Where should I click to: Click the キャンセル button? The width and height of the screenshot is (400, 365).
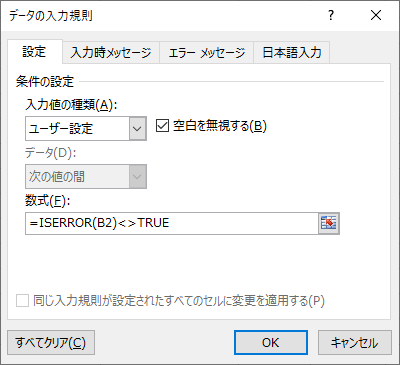coord(355,342)
